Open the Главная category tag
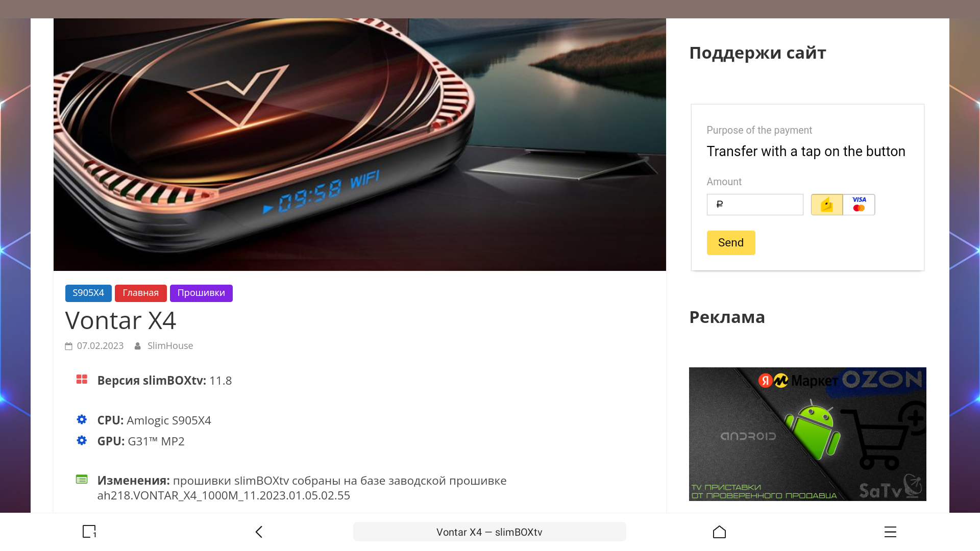 [x=141, y=293]
